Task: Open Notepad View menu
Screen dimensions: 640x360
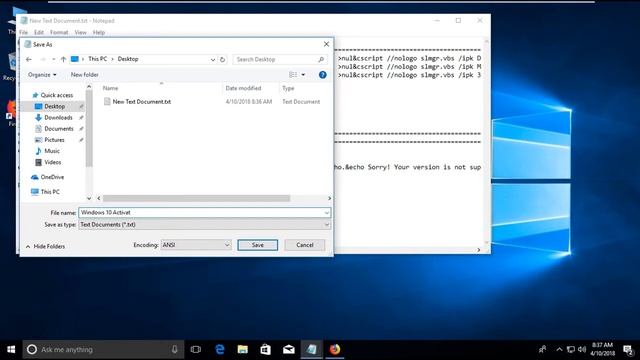Action: pyautogui.click(x=80, y=32)
